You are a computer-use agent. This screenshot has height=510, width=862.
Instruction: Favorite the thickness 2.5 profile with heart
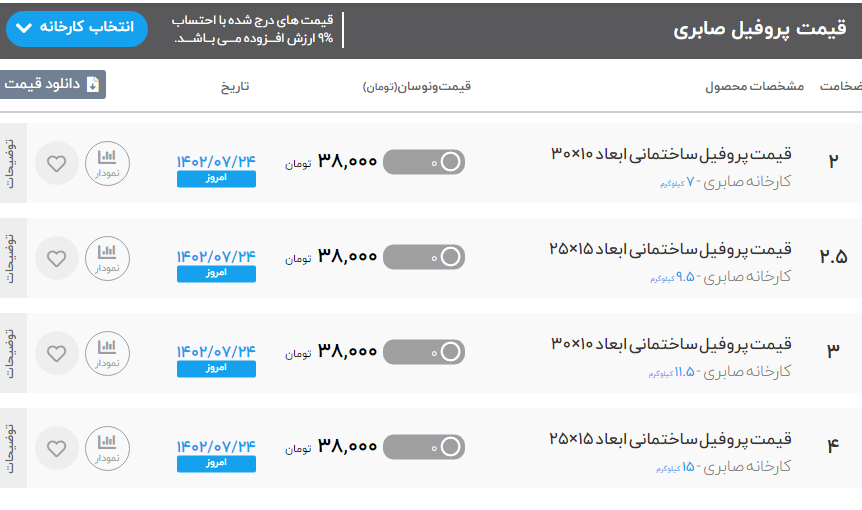(x=57, y=258)
